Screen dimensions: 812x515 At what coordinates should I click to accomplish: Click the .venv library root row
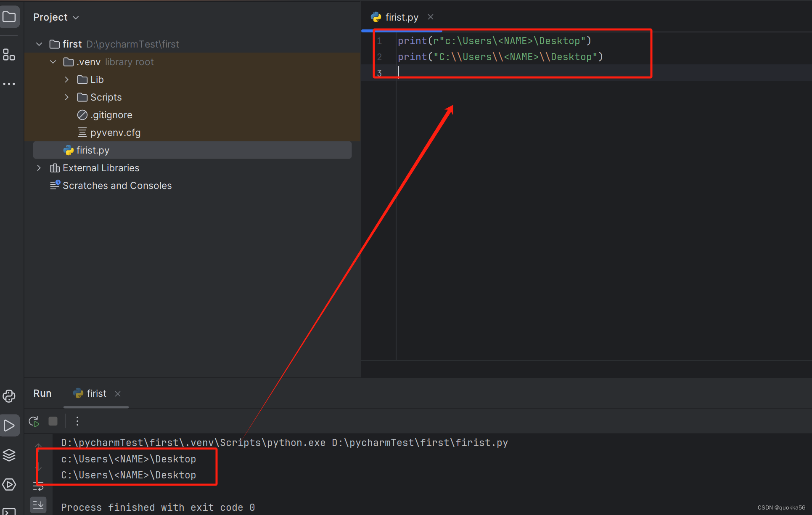192,62
